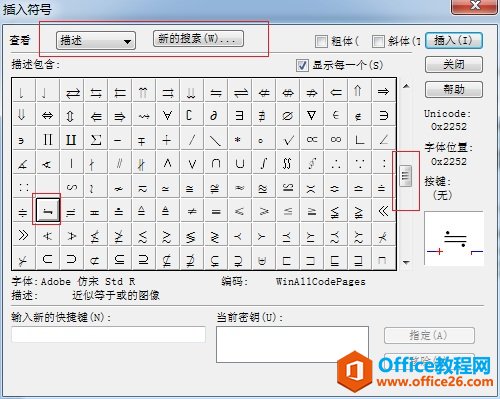This screenshot has width=500, height=399.
Task: Select the upwards double arrow ⇑ symbol
Action: [x=360, y=91]
